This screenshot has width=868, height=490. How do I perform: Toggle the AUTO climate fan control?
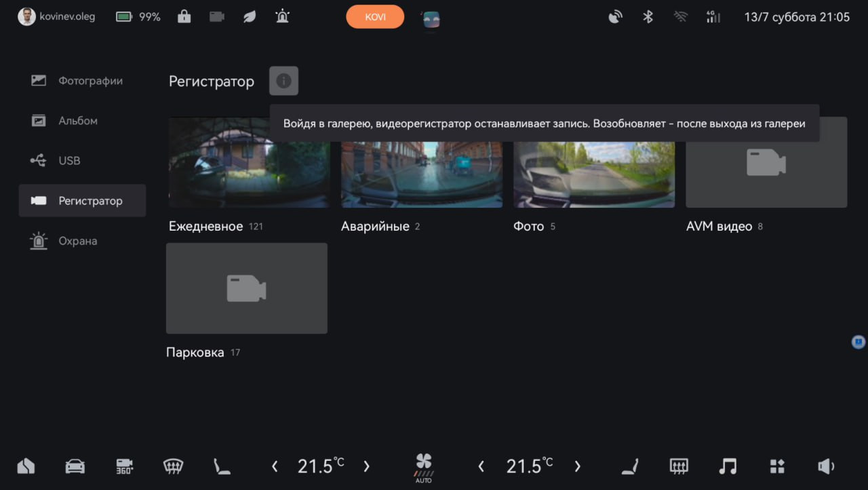[424, 468]
